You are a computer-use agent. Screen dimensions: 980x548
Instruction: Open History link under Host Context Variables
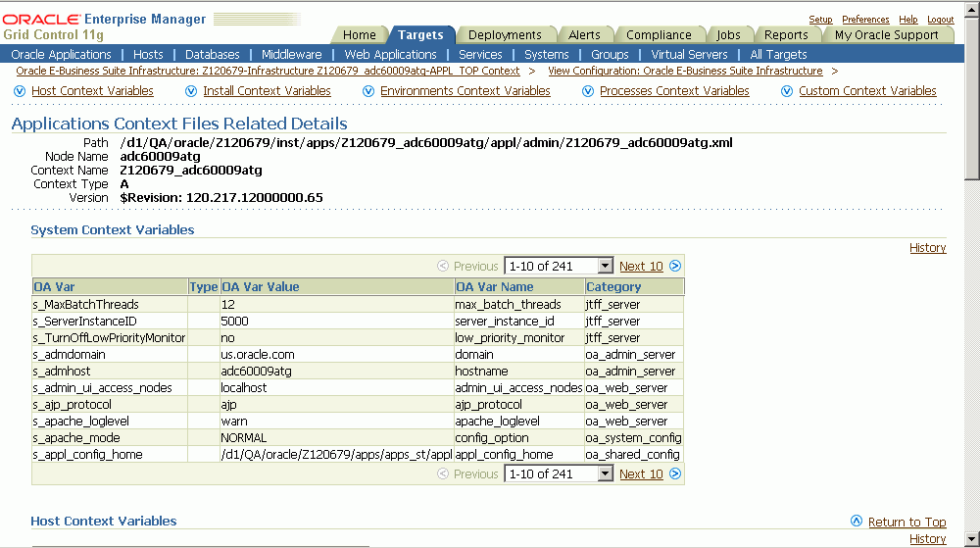pos(927,539)
